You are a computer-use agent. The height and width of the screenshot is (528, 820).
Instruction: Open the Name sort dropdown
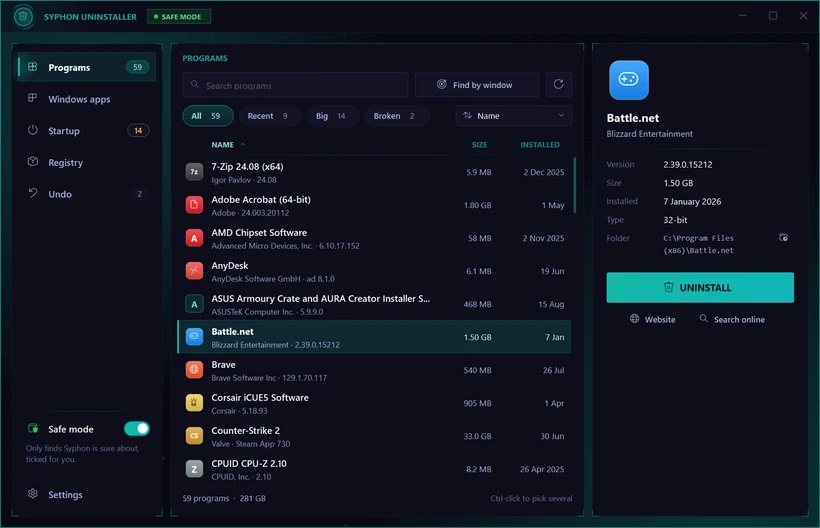514,116
